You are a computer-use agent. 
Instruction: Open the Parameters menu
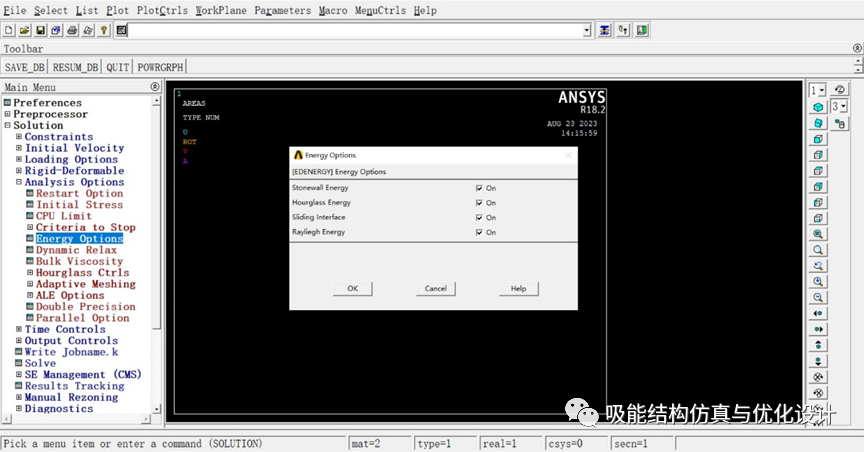[x=283, y=10]
